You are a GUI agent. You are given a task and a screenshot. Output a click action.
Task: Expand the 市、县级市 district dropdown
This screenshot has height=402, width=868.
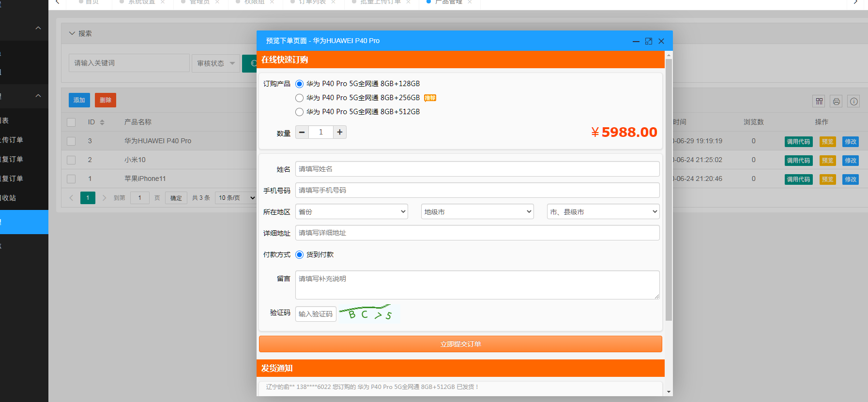coord(603,211)
